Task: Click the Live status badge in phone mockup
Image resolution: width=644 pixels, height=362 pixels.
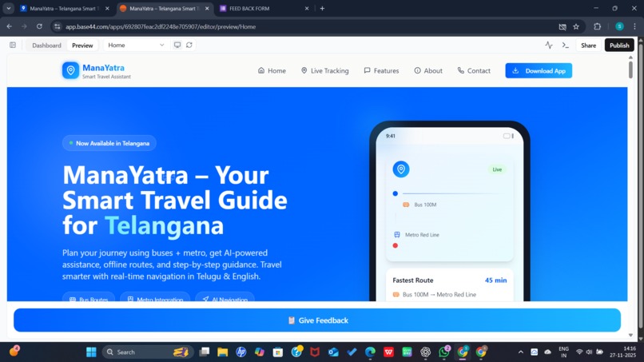Action: (x=497, y=169)
